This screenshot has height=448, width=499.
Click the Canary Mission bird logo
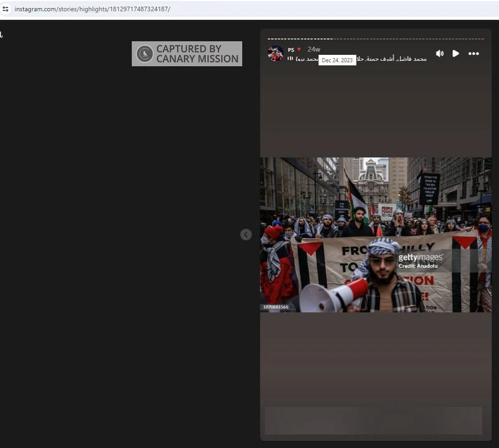(x=145, y=54)
